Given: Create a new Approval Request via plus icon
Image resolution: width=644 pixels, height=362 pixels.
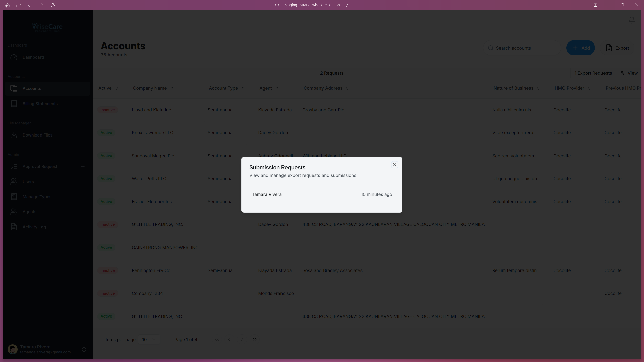Looking at the screenshot, I should click(x=83, y=166).
